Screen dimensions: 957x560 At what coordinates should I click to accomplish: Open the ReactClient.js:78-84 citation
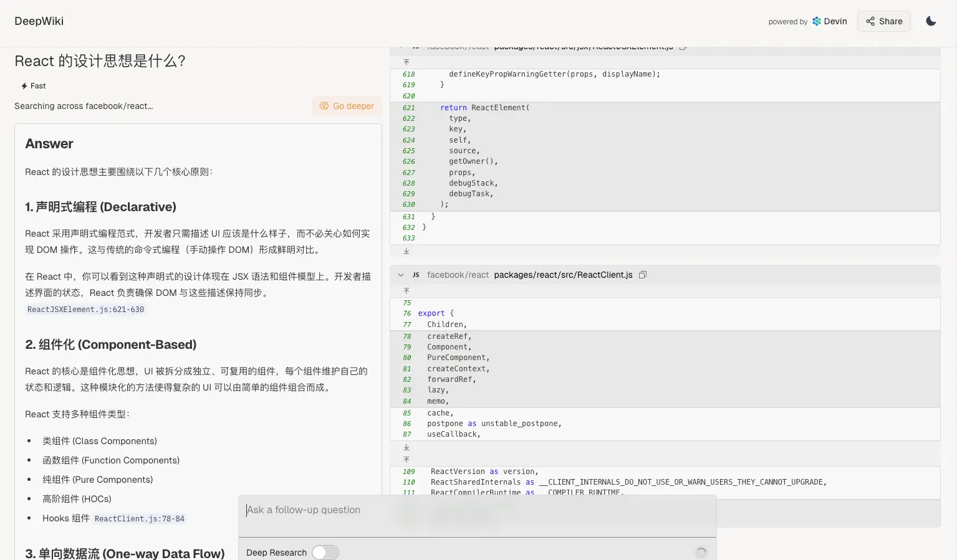[140, 519]
